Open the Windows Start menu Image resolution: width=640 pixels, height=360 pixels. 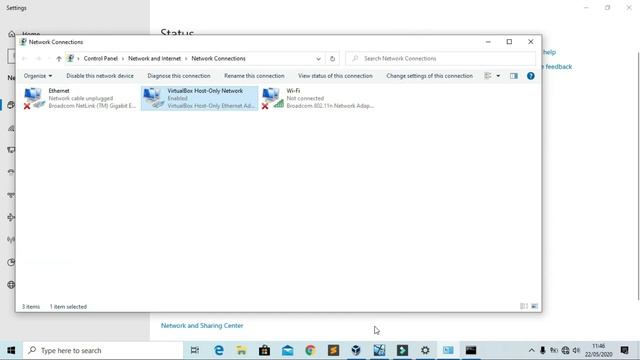click(11, 350)
